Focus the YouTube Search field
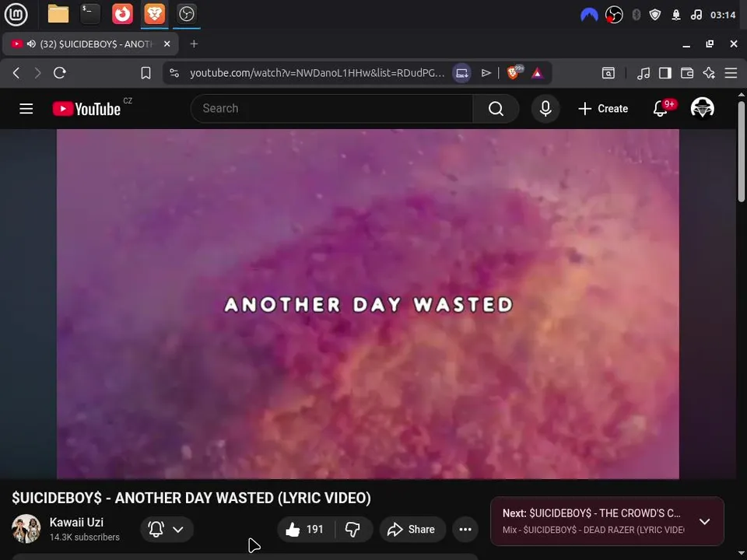Viewport: 747px width, 560px height. (x=332, y=109)
